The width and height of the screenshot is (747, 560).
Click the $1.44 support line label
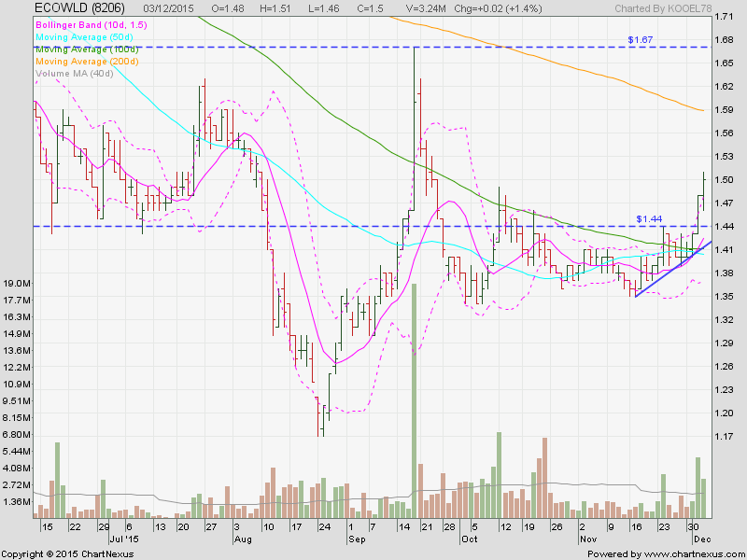click(x=649, y=219)
